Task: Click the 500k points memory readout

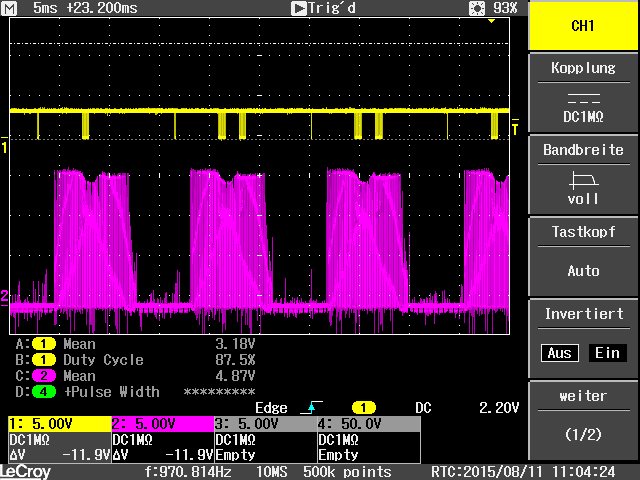Action: (x=347, y=472)
